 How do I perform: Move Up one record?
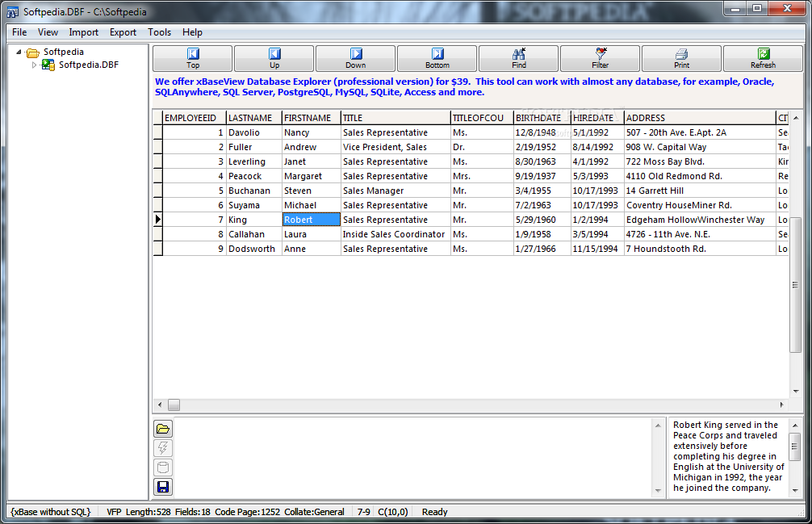[274, 58]
